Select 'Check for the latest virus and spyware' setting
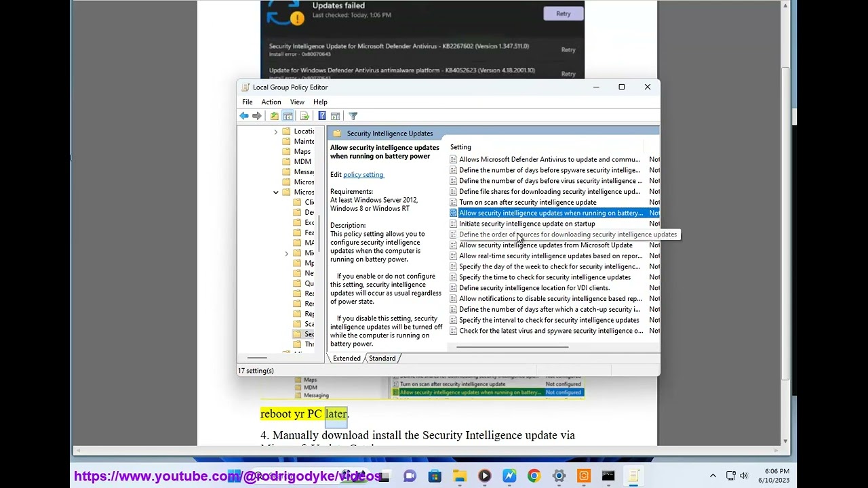Screen dimensions: 868x488 point(551,331)
